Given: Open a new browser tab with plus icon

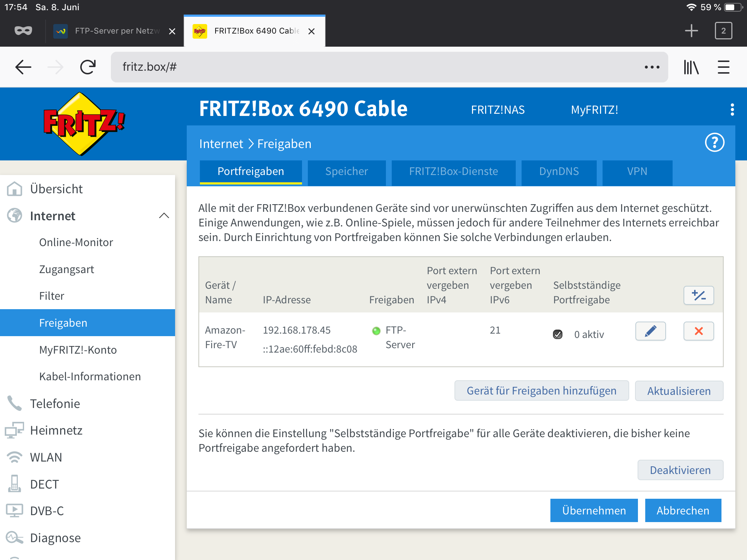Looking at the screenshot, I should click(x=691, y=31).
